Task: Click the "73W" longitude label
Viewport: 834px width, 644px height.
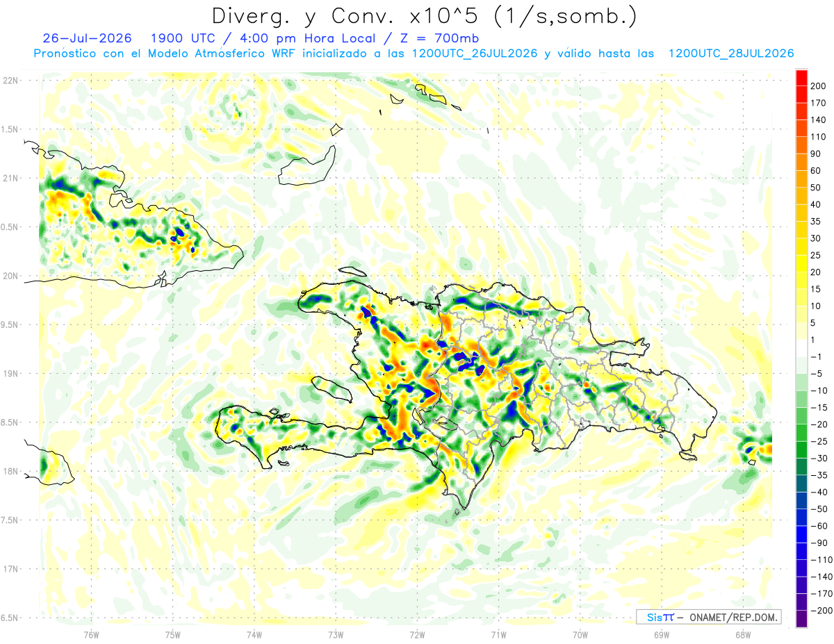Action: [336, 634]
